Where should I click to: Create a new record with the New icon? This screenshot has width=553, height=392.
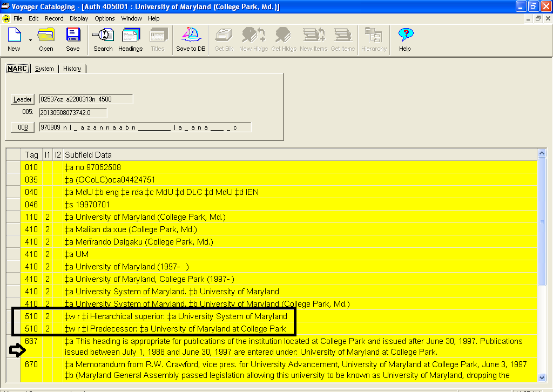[x=13, y=39]
